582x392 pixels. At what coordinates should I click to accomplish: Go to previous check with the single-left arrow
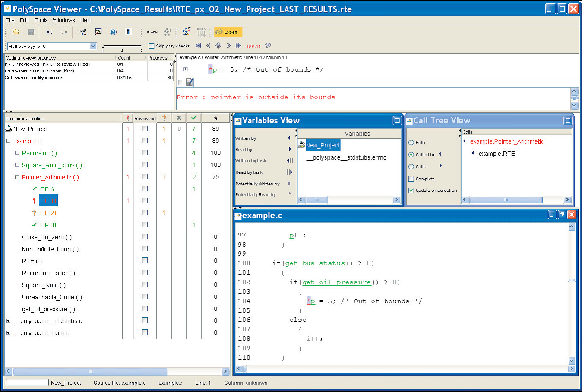(209, 46)
